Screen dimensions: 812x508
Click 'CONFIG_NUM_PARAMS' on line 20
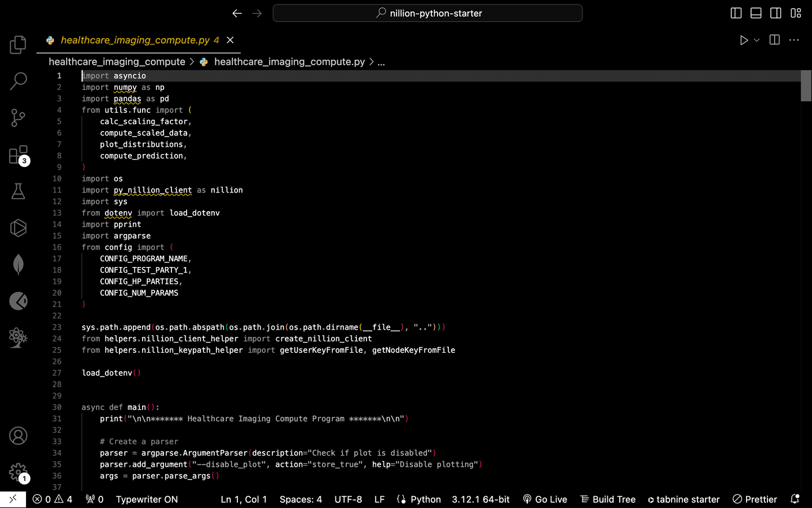[139, 293]
